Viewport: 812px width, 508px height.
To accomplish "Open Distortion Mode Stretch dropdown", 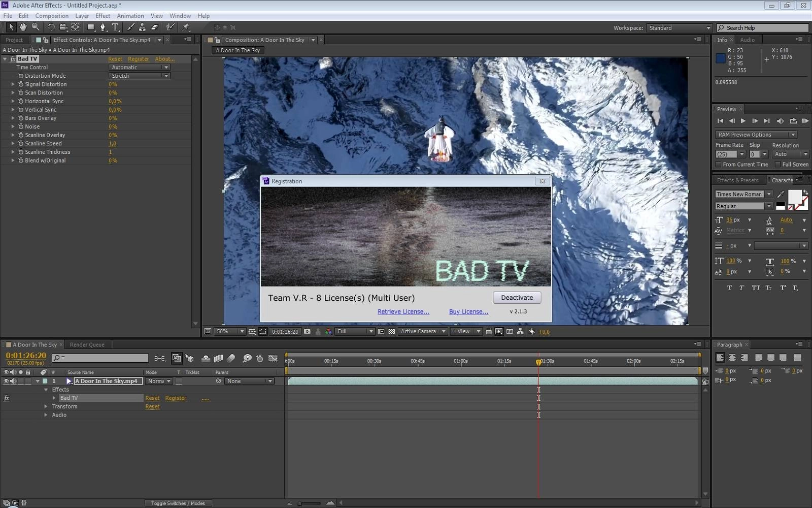I will tap(139, 76).
